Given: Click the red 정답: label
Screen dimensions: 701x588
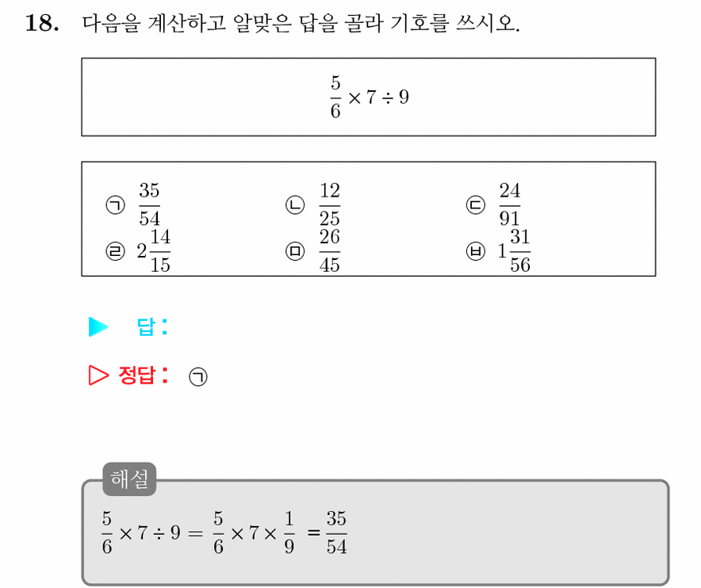Looking at the screenshot, I should [144, 375].
